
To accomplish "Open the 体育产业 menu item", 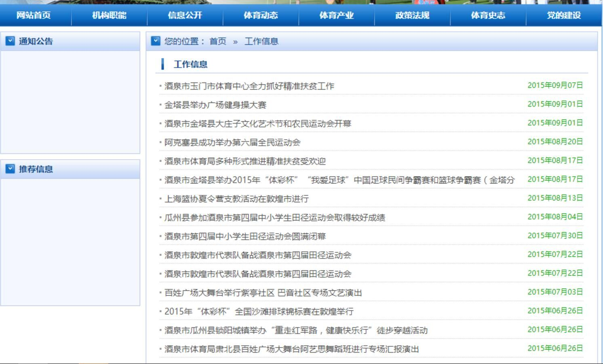I will pos(336,15).
